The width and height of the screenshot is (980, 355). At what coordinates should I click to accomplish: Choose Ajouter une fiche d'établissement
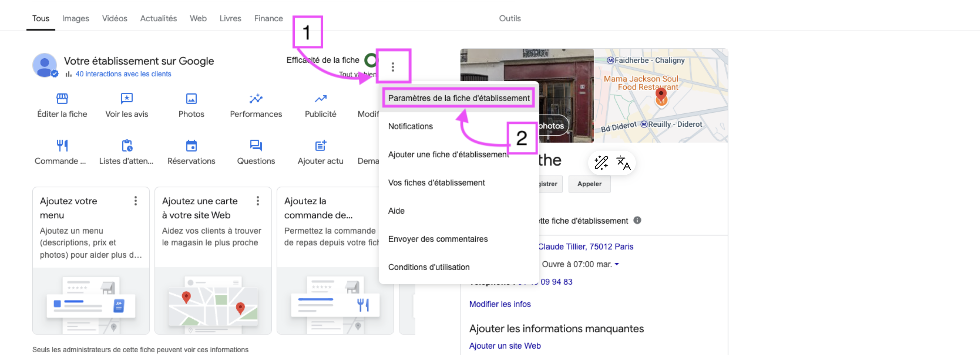click(x=458, y=154)
